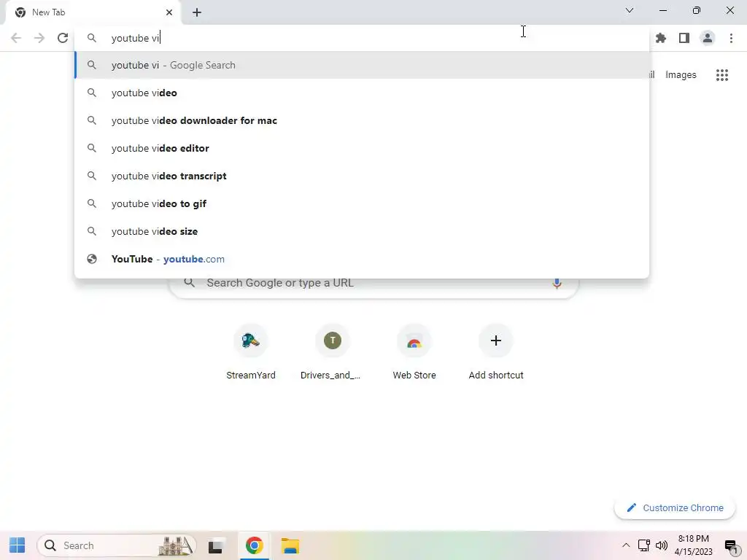Screen dimensions: 747x560
Task: Open the Images link
Action: click(x=681, y=75)
